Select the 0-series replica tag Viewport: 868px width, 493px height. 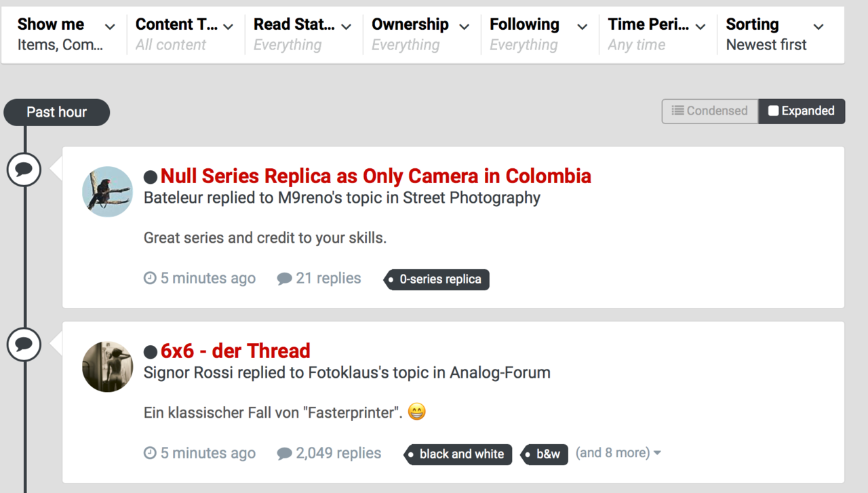(x=439, y=279)
